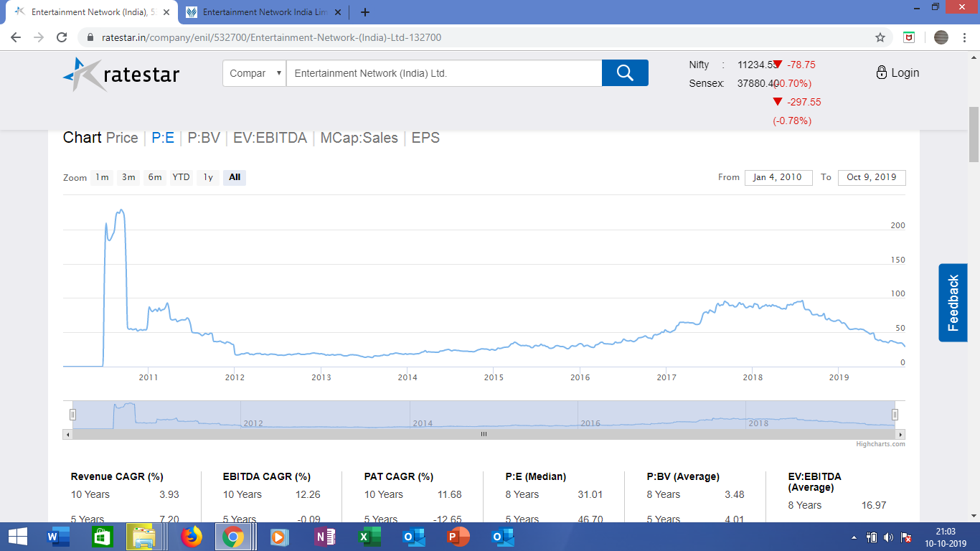This screenshot has height=551, width=980.
Task: Select the 1y zoom range
Action: 208,177
